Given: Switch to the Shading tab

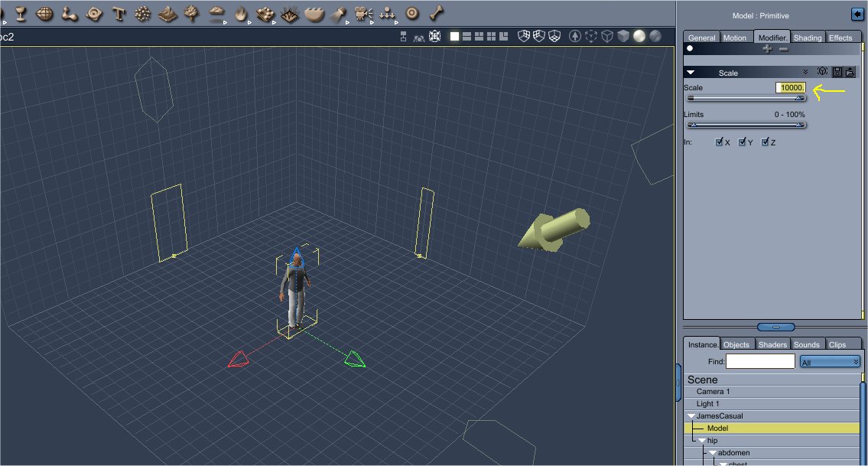Looking at the screenshot, I should pos(807,37).
